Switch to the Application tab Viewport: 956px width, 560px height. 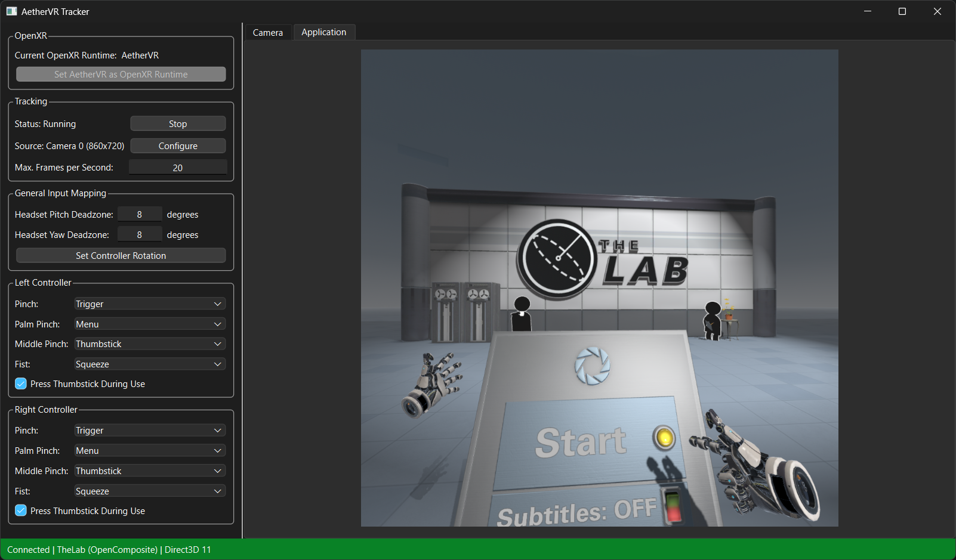click(x=324, y=32)
